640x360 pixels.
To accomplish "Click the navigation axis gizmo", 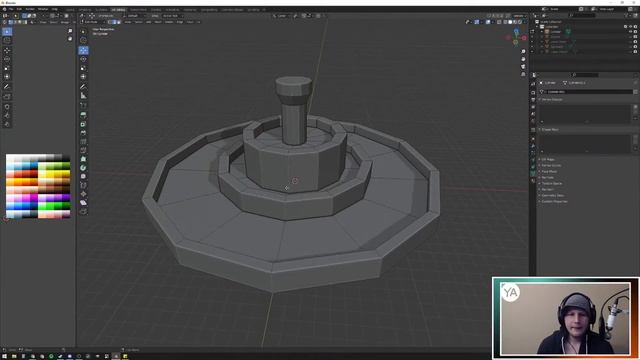I will (x=516, y=37).
